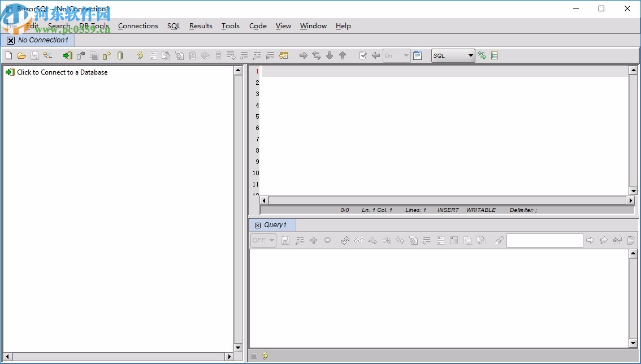
Task: Switch to the Query1 results tab
Action: click(275, 225)
